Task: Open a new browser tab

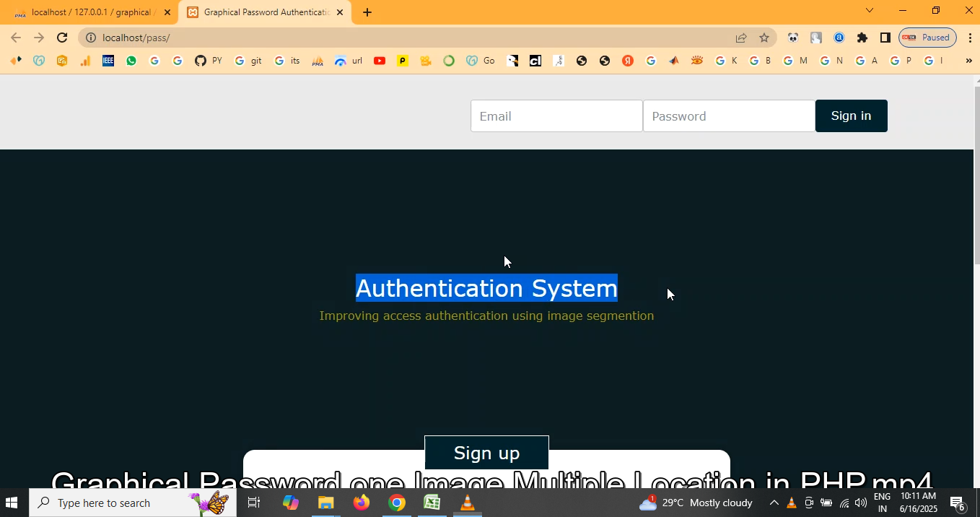Action: [367, 12]
